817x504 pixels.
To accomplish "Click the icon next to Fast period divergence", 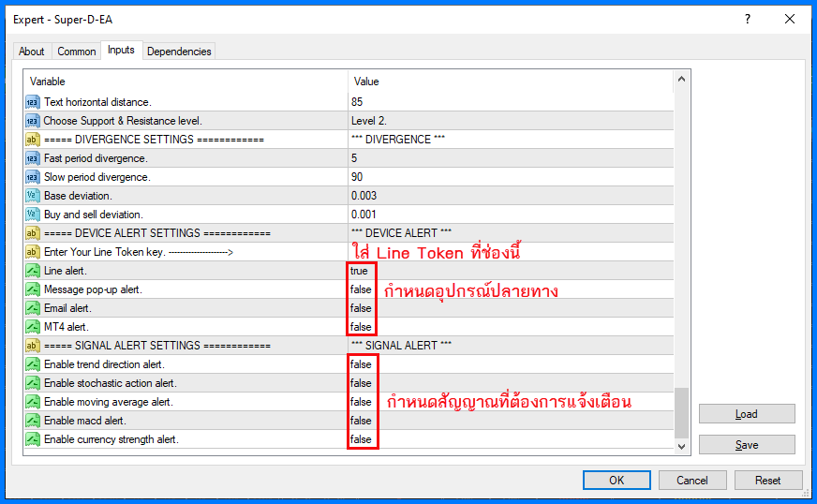I will (33, 158).
